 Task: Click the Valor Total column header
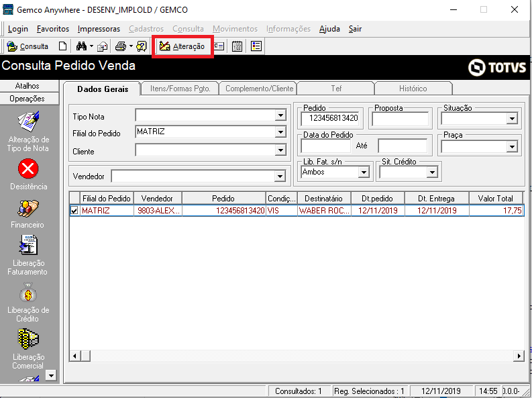[496, 199]
